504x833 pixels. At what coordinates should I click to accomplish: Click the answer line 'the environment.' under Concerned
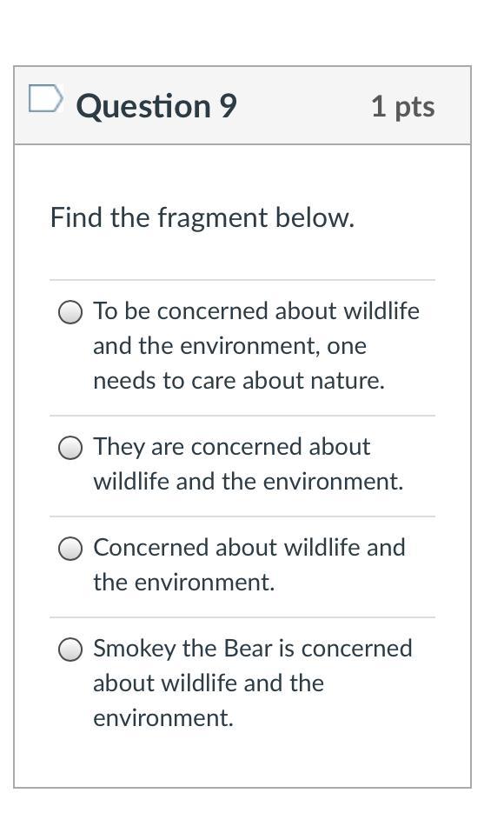point(184,583)
